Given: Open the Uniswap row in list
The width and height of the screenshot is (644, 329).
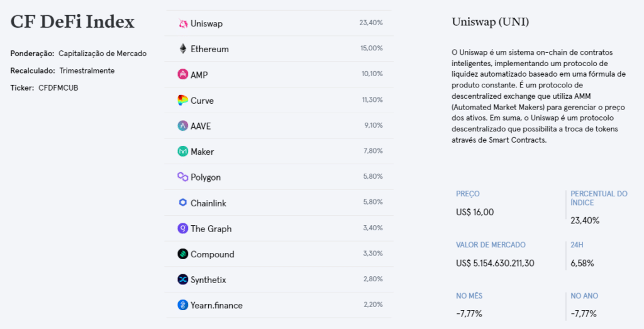Looking at the screenshot, I should pyautogui.click(x=279, y=23).
